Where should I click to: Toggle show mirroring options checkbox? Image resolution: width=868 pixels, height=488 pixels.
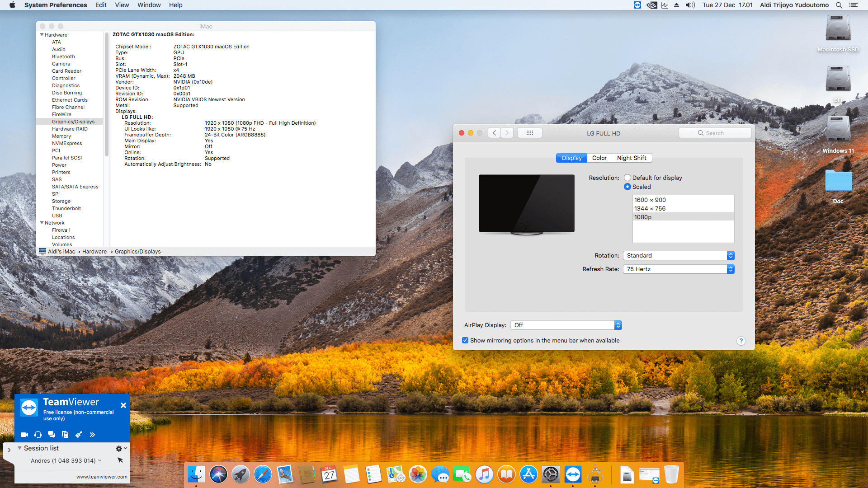point(465,340)
